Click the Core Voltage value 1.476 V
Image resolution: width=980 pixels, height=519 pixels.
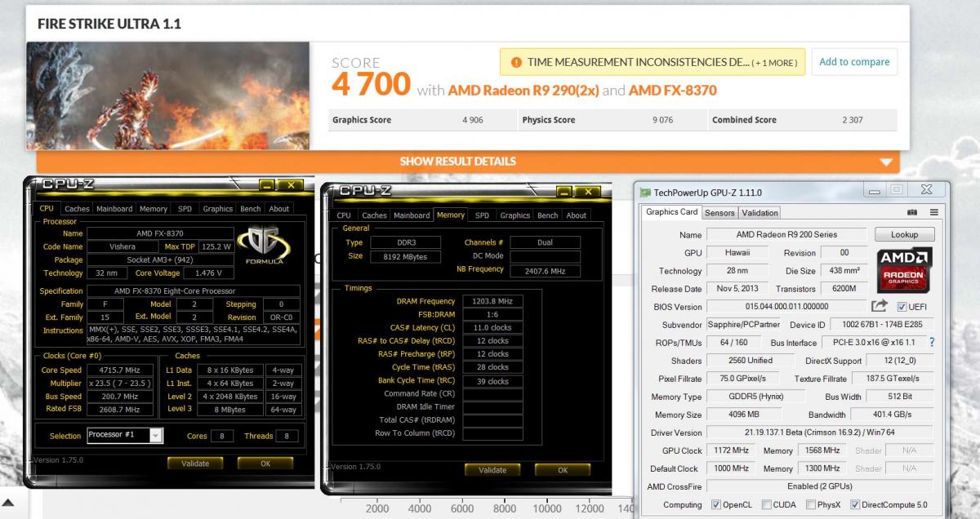(207, 273)
